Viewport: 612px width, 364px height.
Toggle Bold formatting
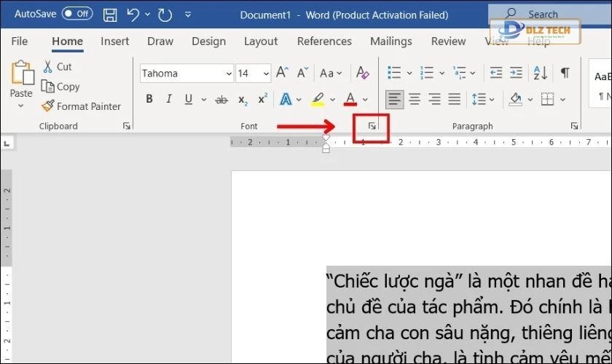149,99
